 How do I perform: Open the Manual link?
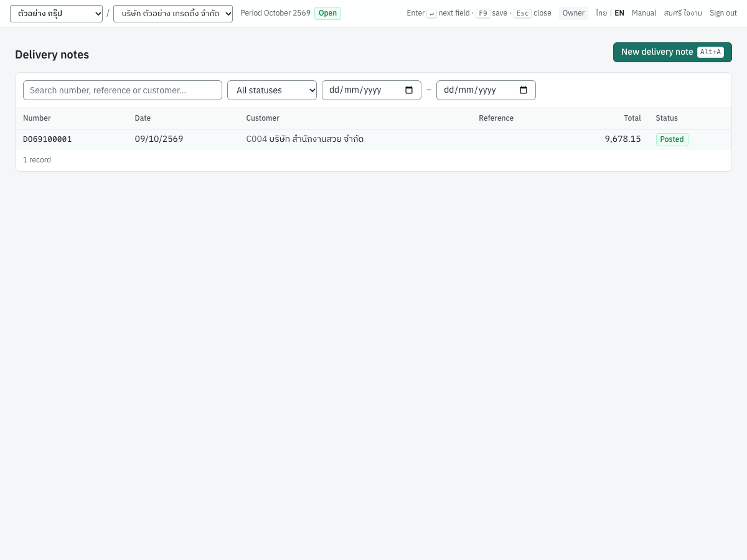pyautogui.click(x=644, y=13)
